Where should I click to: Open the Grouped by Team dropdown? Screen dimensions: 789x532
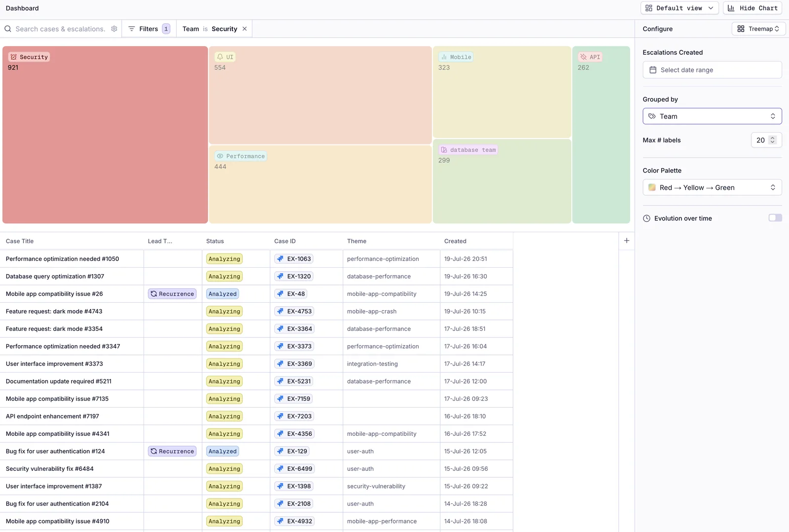(712, 116)
